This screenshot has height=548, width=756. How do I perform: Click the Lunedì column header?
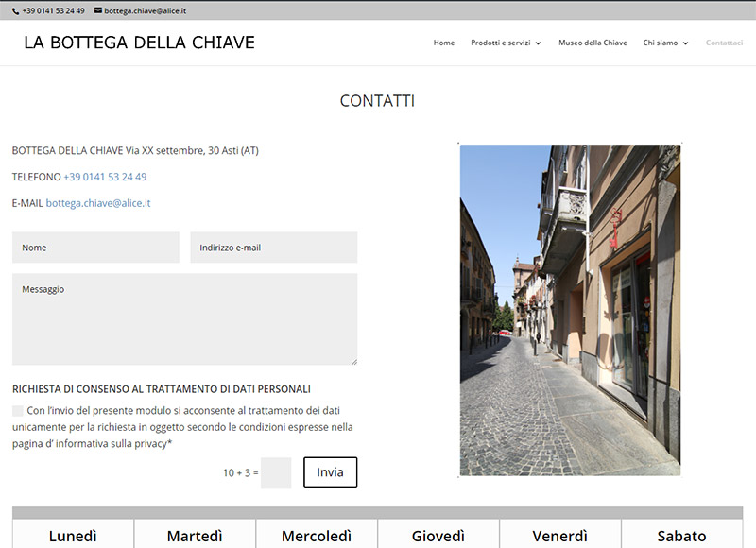pyautogui.click(x=73, y=536)
